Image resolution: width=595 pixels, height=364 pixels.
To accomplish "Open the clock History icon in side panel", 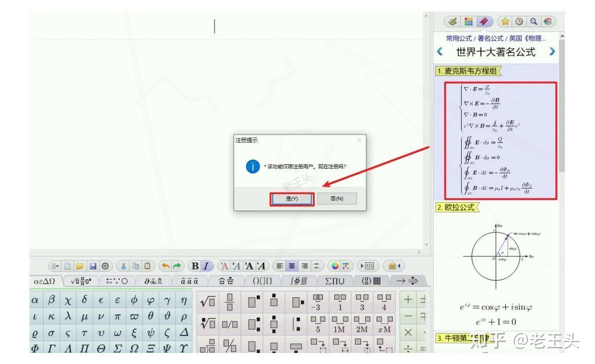I will 518,22.
